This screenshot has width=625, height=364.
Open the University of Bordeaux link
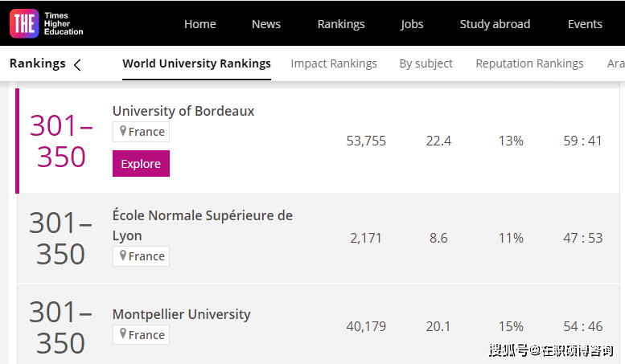point(183,111)
